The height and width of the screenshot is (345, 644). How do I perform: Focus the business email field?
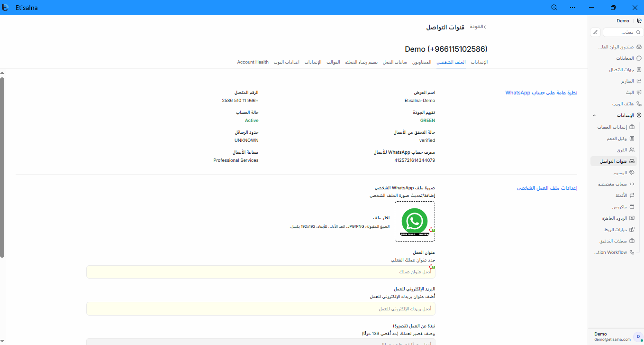point(261,309)
